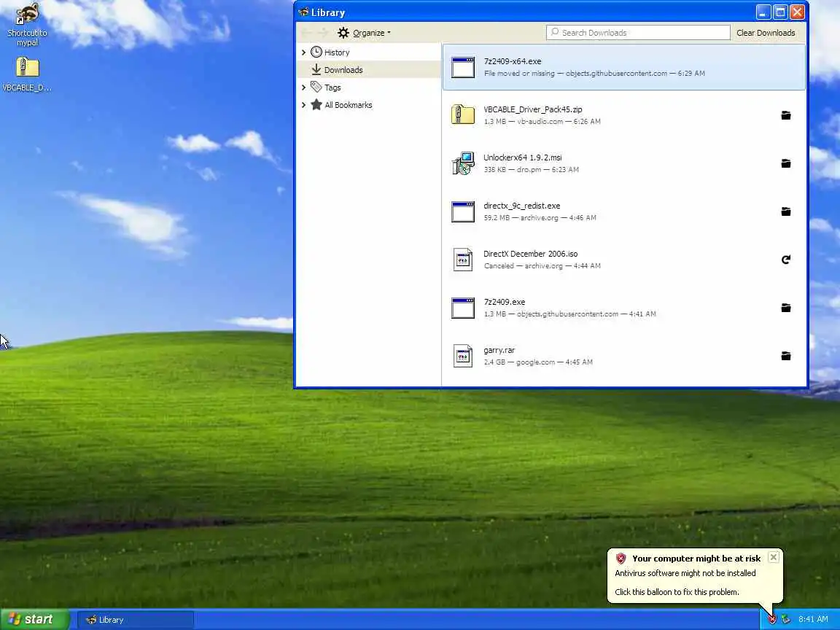The image size is (840, 630).
Task: Select the directx_9c_redist.exe file name
Action: tap(522, 206)
